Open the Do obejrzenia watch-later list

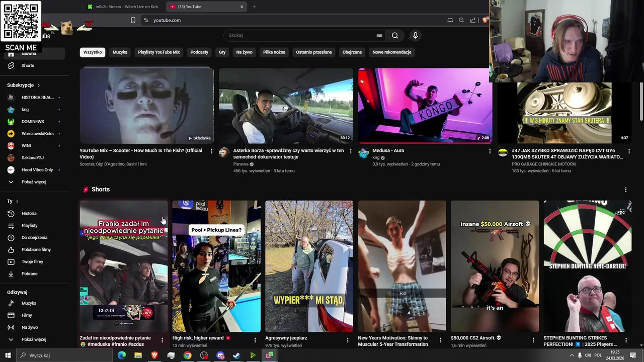34,237
